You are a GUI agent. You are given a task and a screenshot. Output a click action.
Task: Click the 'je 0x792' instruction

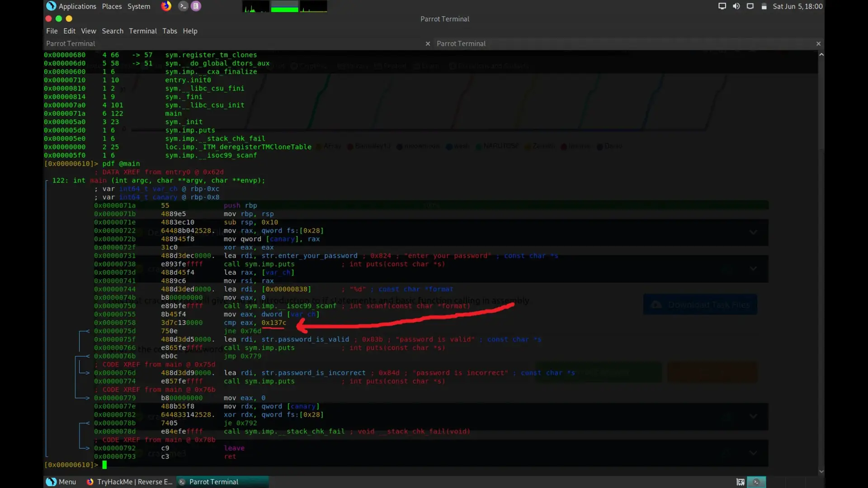click(241, 423)
